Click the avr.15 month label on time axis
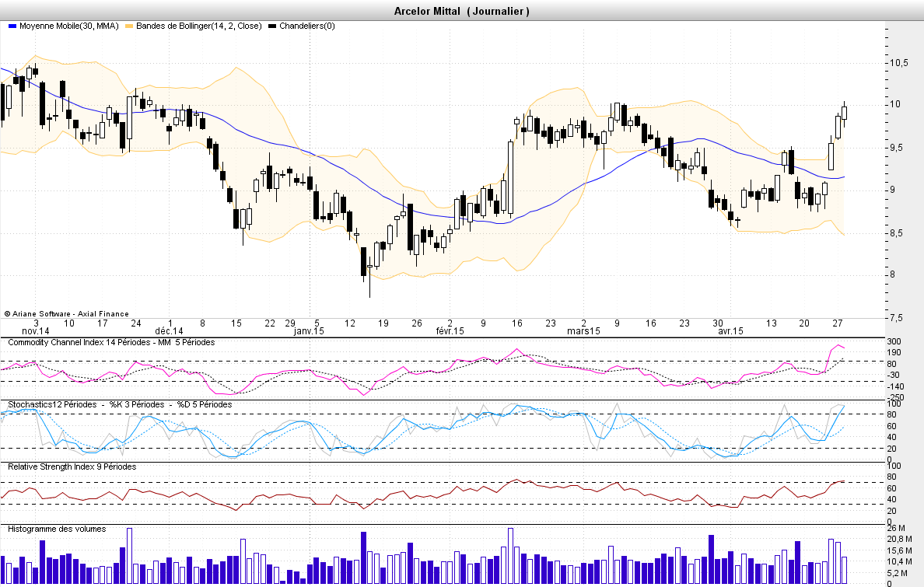This screenshot has width=924, height=587. pyautogui.click(x=730, y=331)
